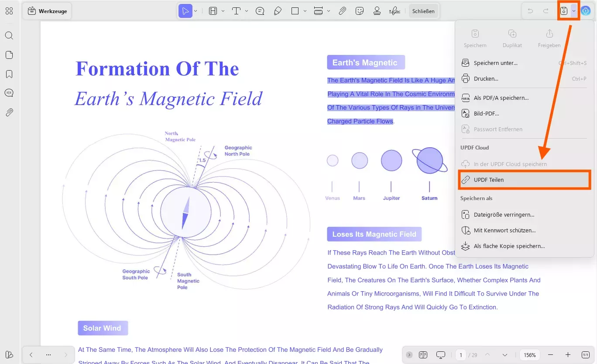Switch page layout with two-page icon
The image size is (597, 364).
click(x=423, y=355)
